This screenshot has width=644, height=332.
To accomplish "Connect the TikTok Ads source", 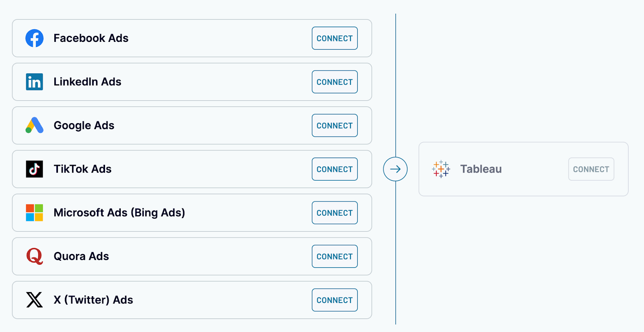I will pyautogui.click(x=334, y=169).
